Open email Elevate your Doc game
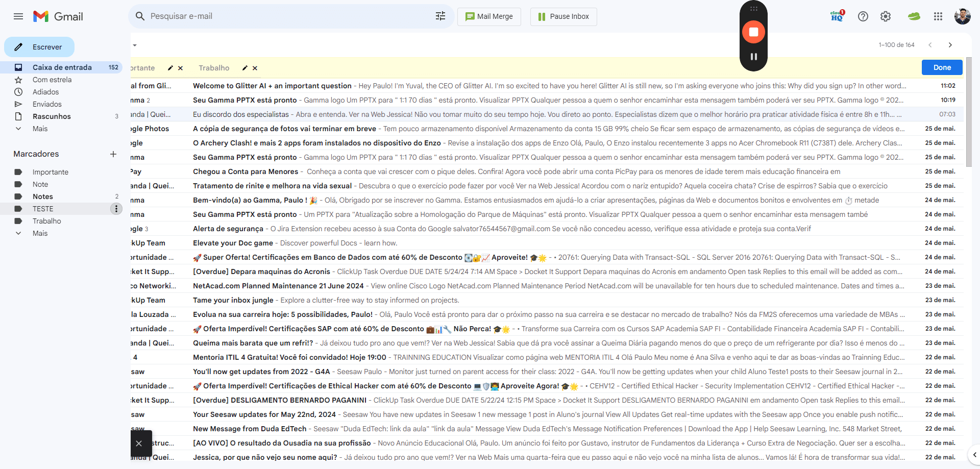This screenshot has height=469, width=980. [547, 243]
